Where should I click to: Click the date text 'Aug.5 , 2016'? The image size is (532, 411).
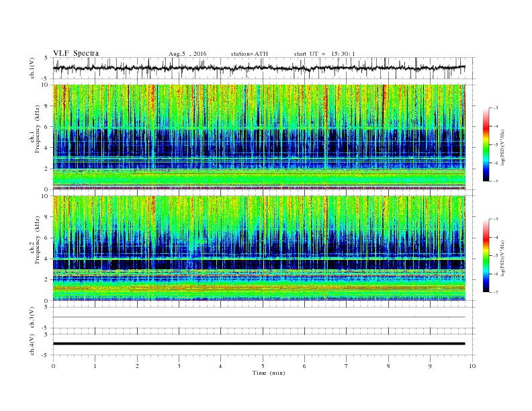point(187,54)
